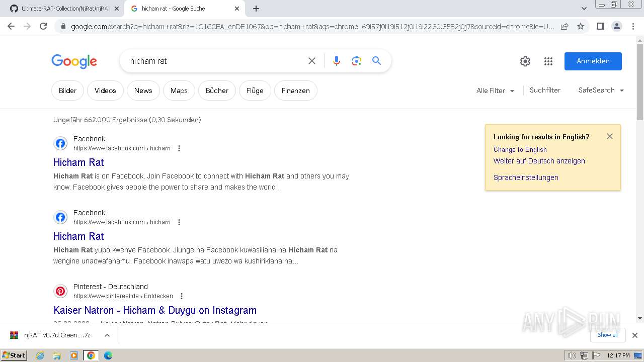Click the taskbar clock 12:17 PM

point(618,355)
